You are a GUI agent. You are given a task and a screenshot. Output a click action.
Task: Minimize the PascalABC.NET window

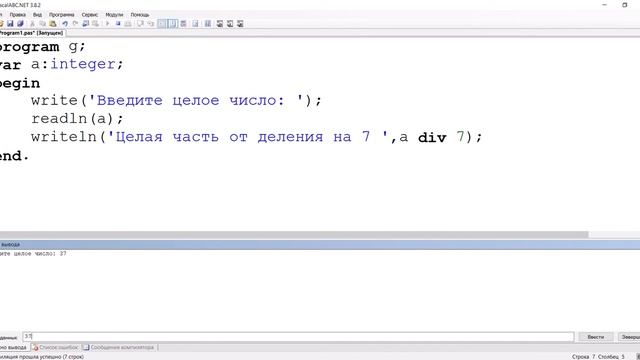[604, 5]
